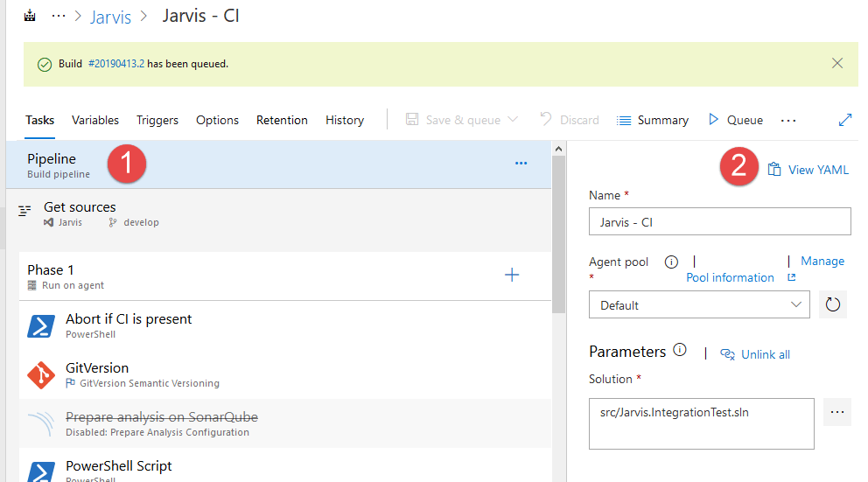The image size is (868, 482).
Task: Show Parameters info tooltip icon
Action: click(x=680, y=350)
